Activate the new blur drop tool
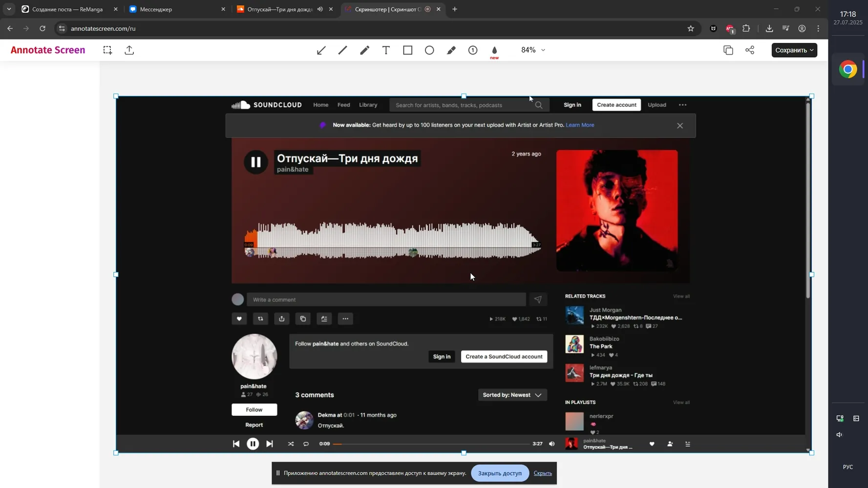Image resolution: width=868 pixels, height=488 pixels. (x=494, y=51)
